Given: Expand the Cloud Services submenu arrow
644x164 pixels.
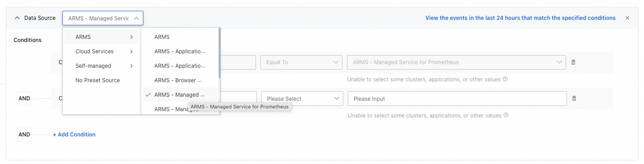Looking at the screenshot, I should (x=131, y=52).
